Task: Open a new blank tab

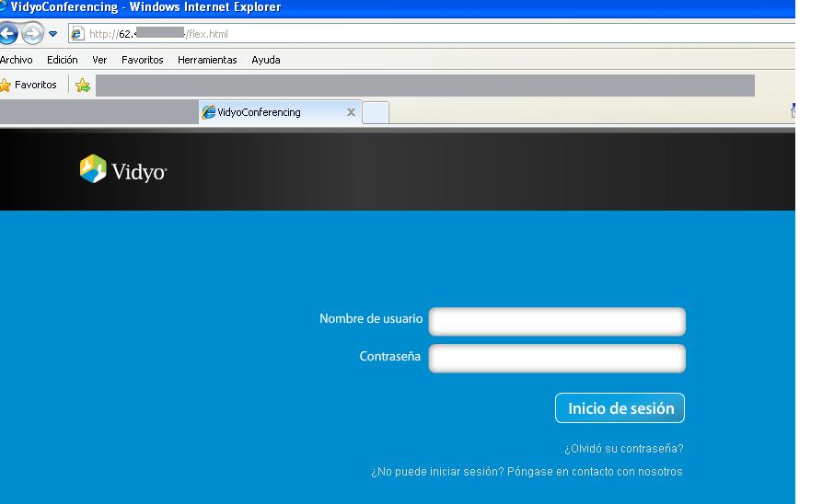Action: click(376, 112)
